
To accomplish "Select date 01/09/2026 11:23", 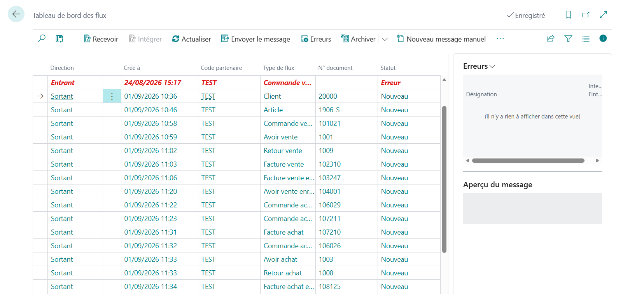I will (150, 219).
